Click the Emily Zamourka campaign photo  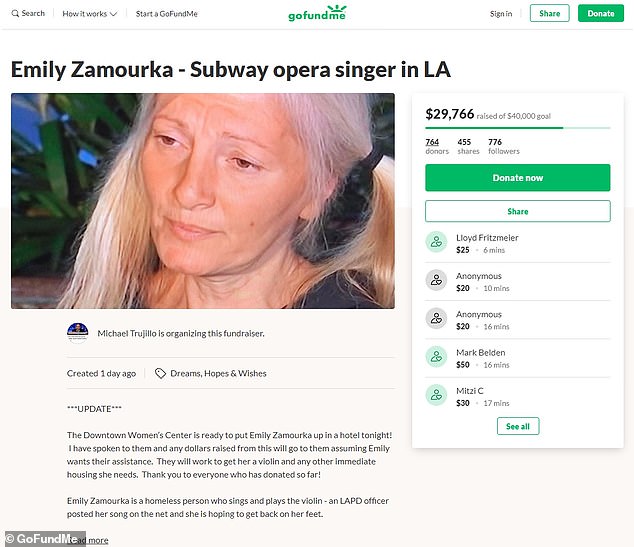203,201
